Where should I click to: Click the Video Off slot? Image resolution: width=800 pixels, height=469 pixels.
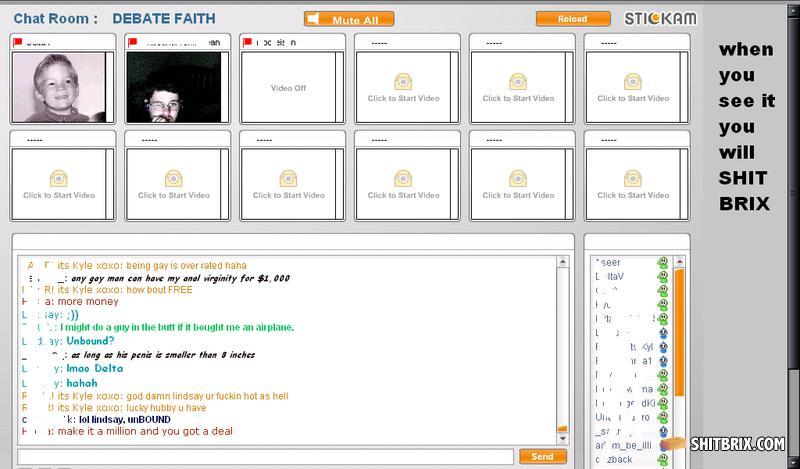pyautogui.click(x=288, y=87)
